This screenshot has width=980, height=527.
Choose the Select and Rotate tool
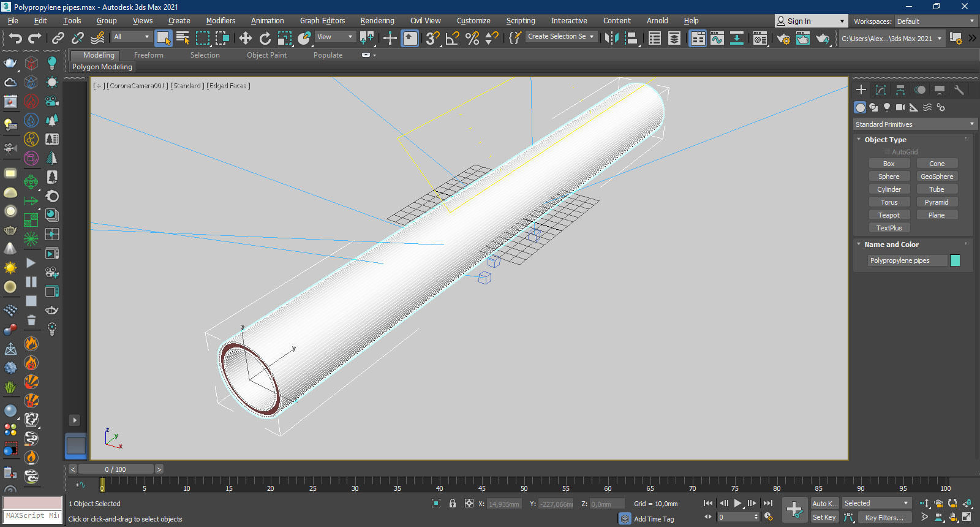265,39
